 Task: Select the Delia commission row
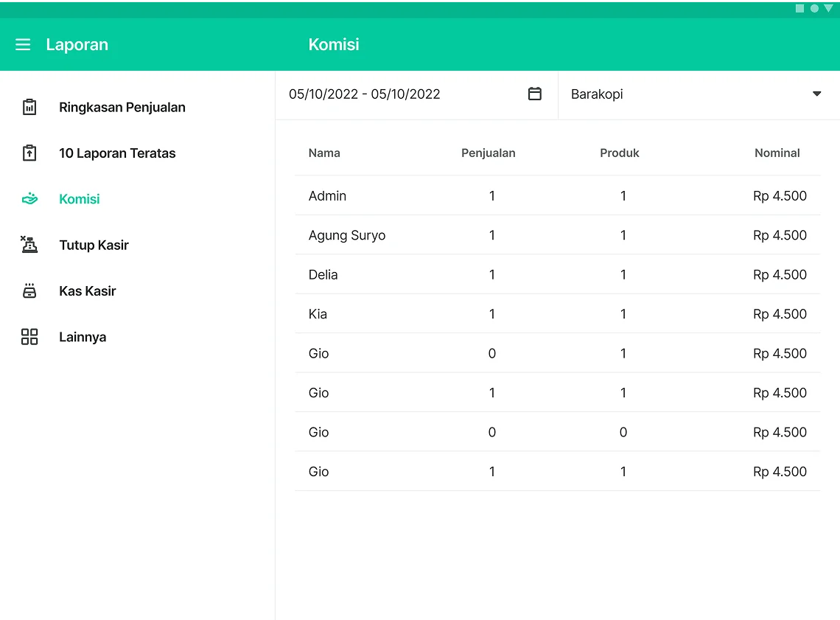tap(557, 275)
